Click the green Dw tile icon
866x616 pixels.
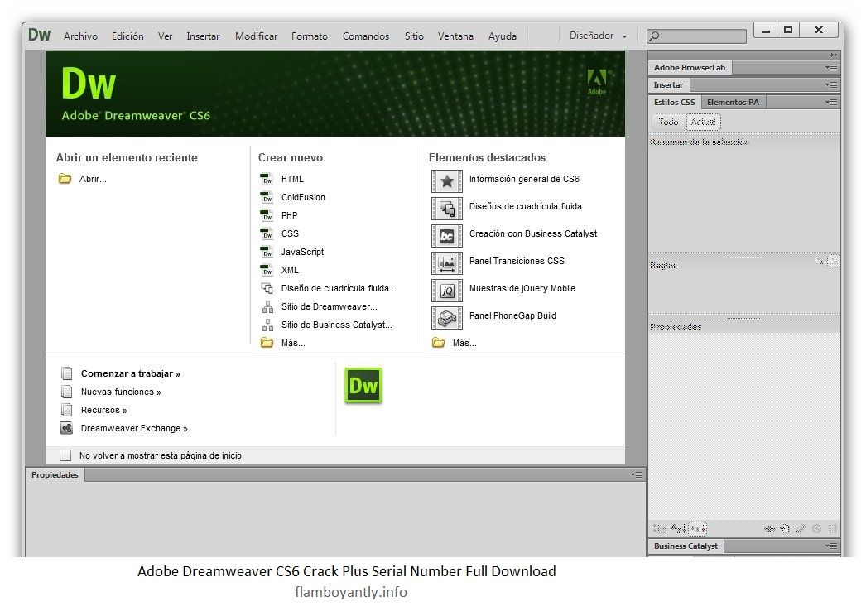[x=363, y=385]
